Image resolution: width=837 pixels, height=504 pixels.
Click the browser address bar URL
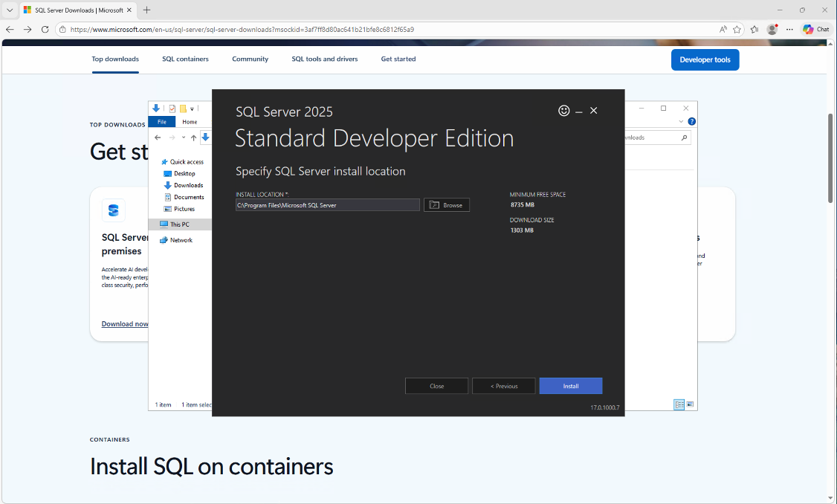[x=242, y=30]
